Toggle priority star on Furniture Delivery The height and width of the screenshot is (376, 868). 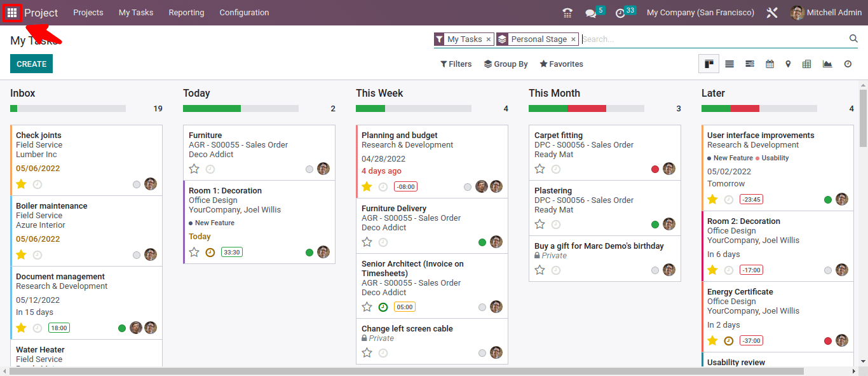[x=367, y=242]
